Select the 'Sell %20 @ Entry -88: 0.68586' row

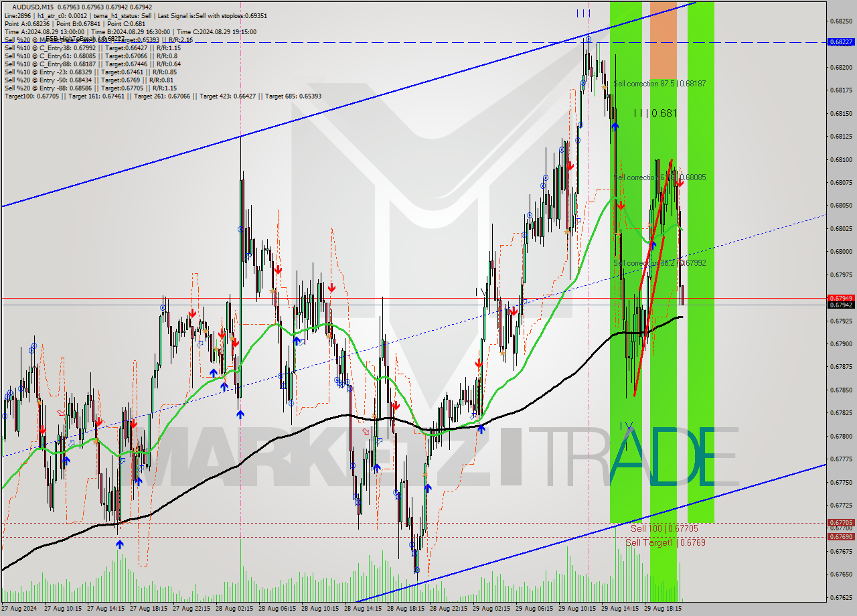coord(90,88)
